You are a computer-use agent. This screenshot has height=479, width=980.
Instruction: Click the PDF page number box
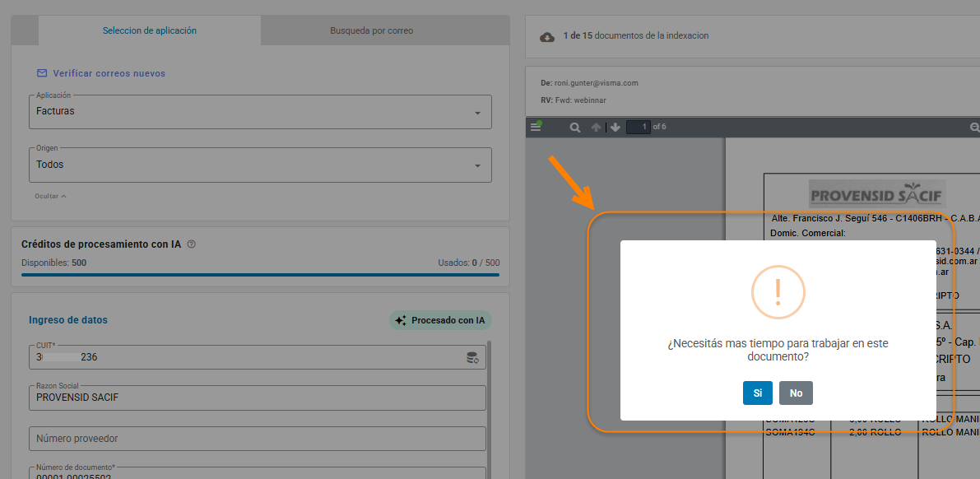coord(639,127)
